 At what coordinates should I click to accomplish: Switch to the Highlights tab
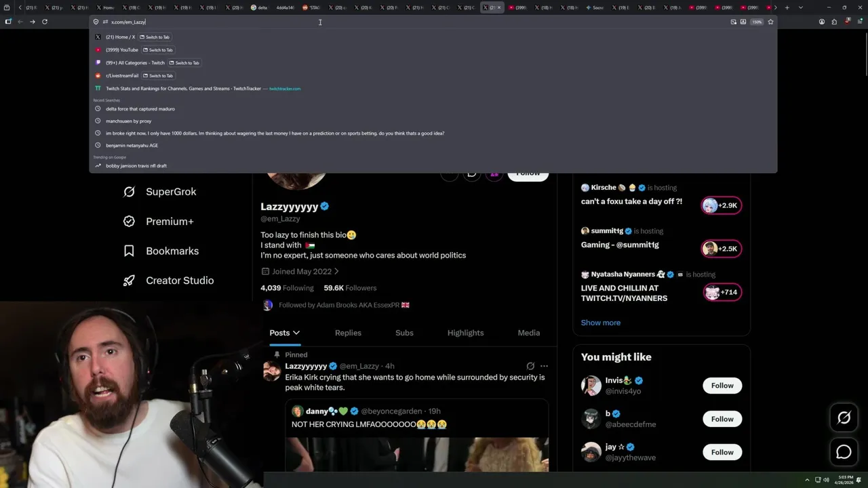(465, 333)
